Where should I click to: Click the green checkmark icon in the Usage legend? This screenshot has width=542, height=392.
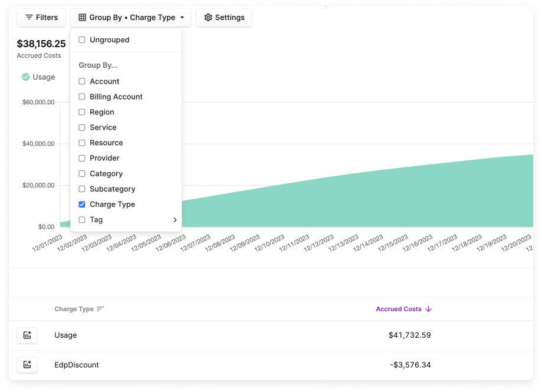tap(25, 77)
